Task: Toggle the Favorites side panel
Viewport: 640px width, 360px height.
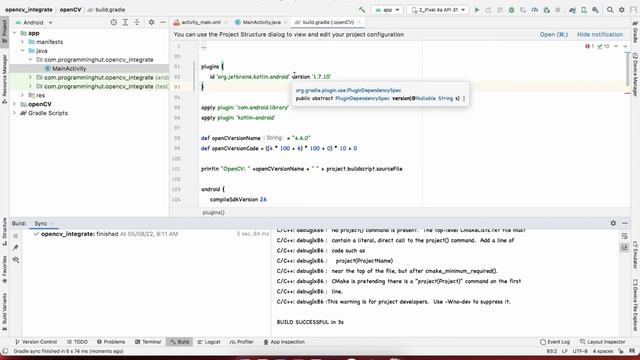Action: pyautogui.click(x=4, y=269)
